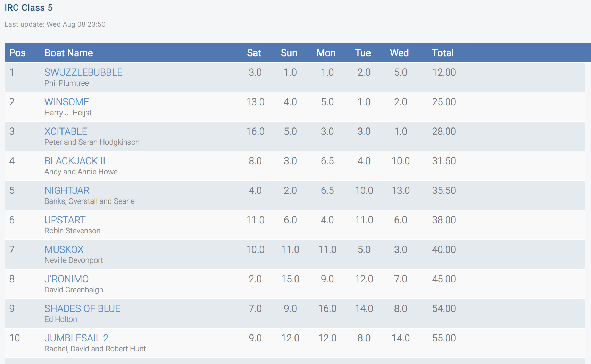Screen dimensions: 591x364
Task: Open the BLACKJACK II boat link
Action: click(75, 161)
